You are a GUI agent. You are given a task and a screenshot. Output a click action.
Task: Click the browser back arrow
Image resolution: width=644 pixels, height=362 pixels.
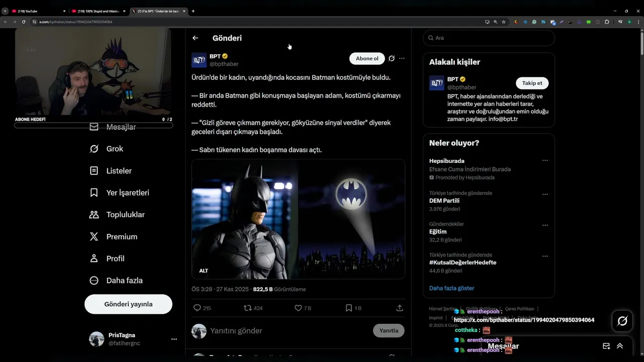[x=6, y=22]
